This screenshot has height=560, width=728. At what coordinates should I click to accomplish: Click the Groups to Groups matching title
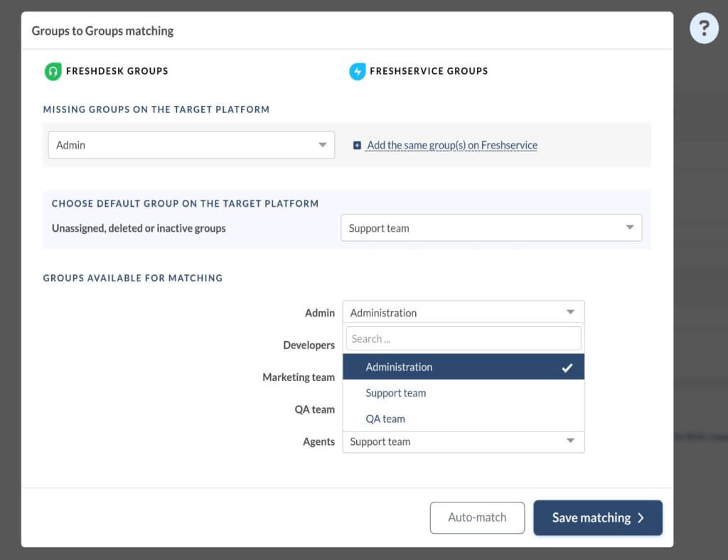102,31
